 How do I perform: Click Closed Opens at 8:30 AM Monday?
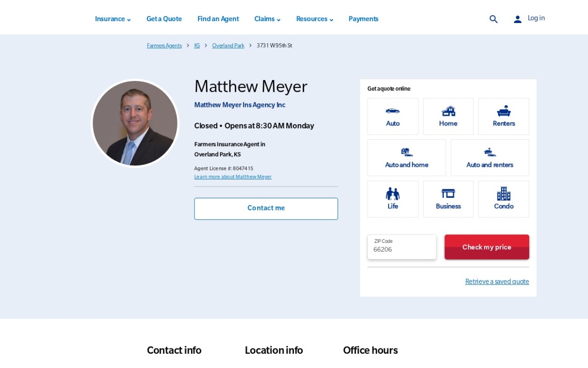254,126
